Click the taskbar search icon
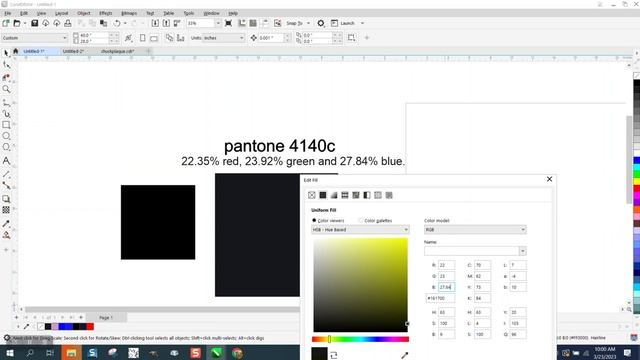Image resolution: width=640 pixels, height=360 pixels. tap(30, 353)
